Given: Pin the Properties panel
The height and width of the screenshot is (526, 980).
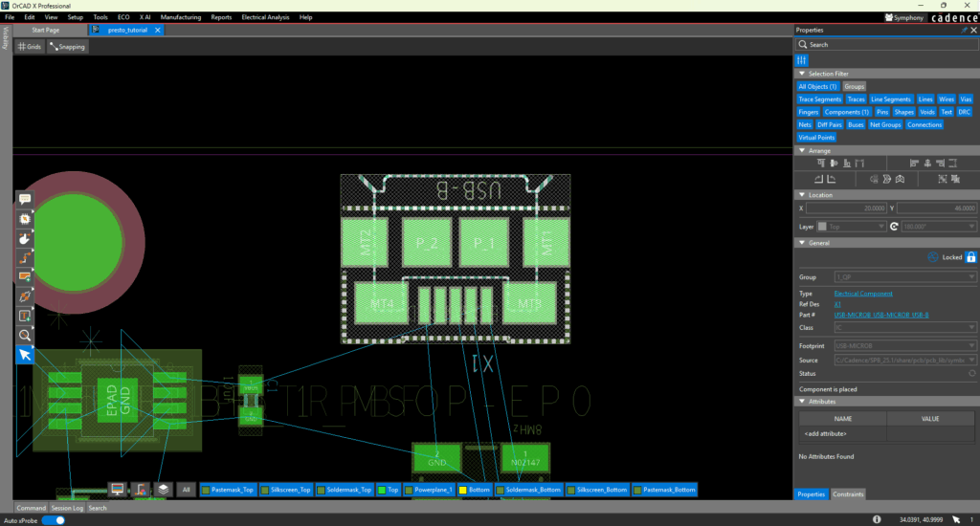Looking at the screenshot, I should [x=964, y=30].
